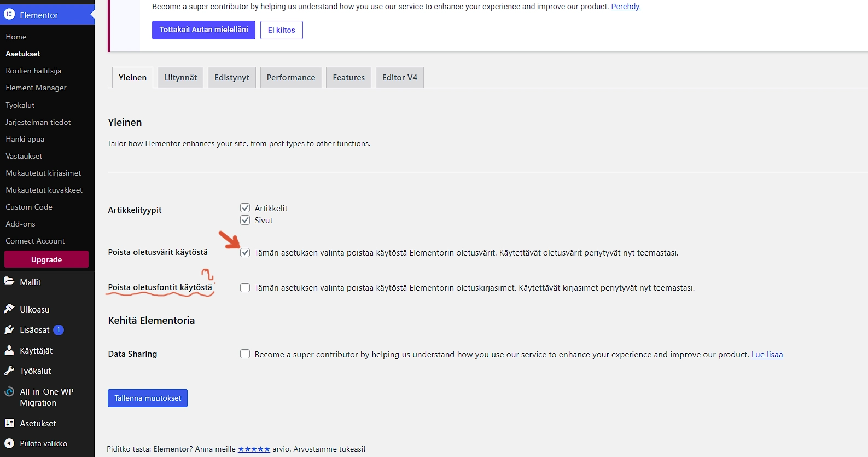Click the Ulkoasu paintbrush icon

(x=9, y=309)
